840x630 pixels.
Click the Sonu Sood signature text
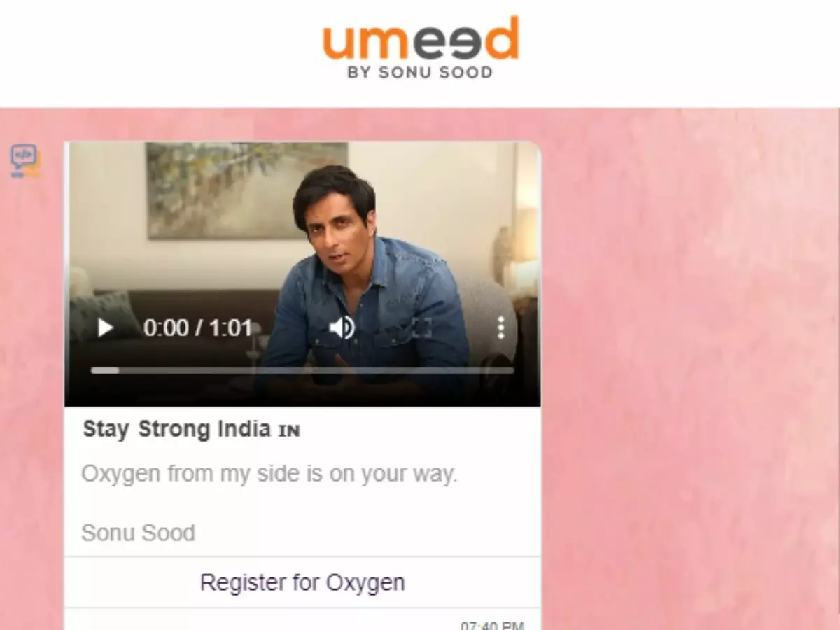point(138,533)
